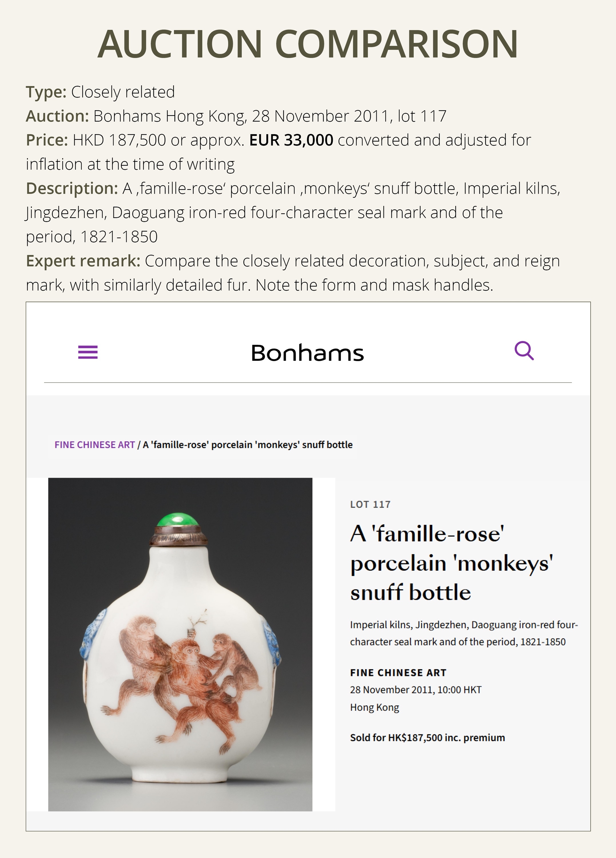Click the snuff bottle breadcrumb title
616x858 pixels.
pyautogui.click(x=248, y=445)
